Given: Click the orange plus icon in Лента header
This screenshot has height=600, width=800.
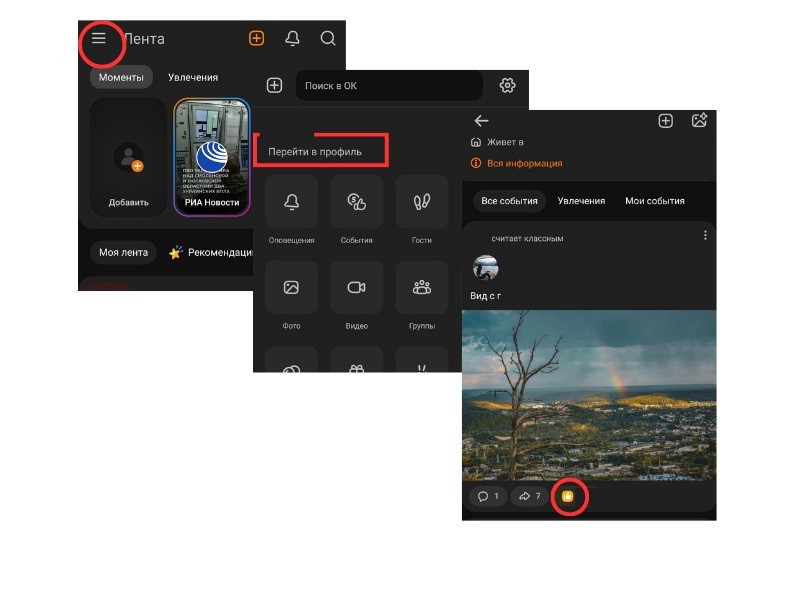Looking at the screenshot, I should point(257,39).
